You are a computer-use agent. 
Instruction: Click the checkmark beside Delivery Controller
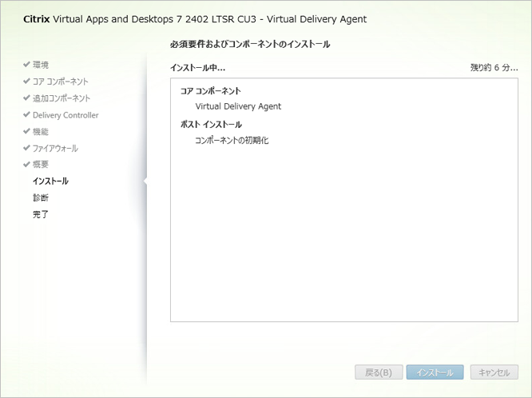tap(26, 115)
